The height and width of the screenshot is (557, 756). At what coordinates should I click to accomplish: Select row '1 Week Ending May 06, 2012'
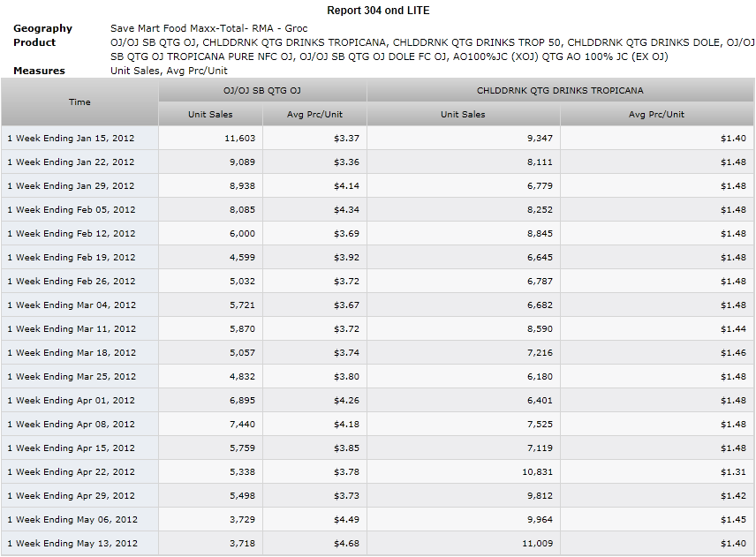377,520
